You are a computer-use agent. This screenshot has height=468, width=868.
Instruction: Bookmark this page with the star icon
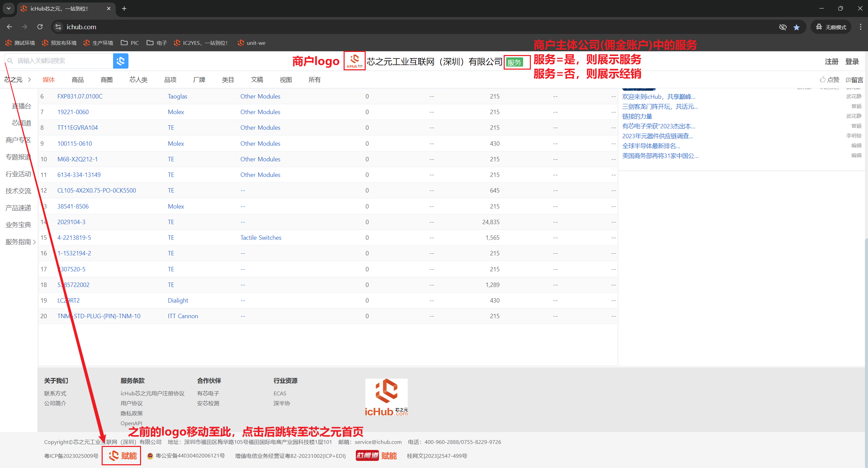pos(796,27)
